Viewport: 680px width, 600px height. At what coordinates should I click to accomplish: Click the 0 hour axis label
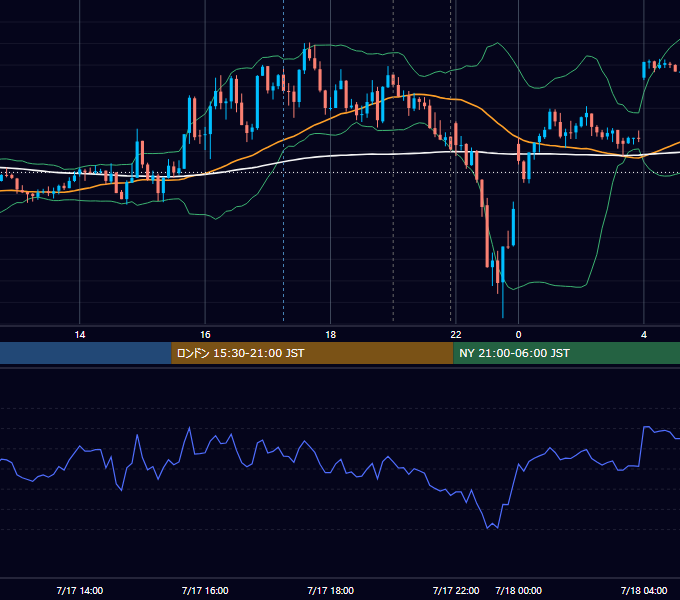click(x=518, y=335)
